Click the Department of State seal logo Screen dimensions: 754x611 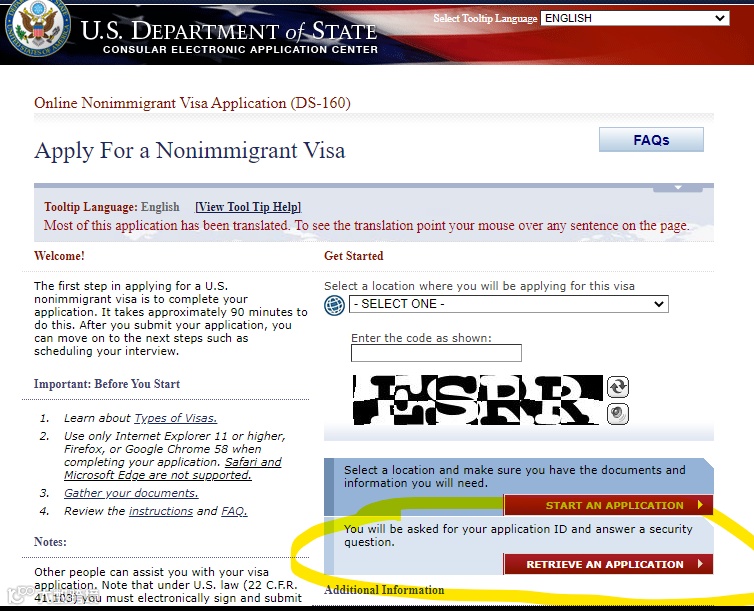pyautogui.click(x=37, y=28)
